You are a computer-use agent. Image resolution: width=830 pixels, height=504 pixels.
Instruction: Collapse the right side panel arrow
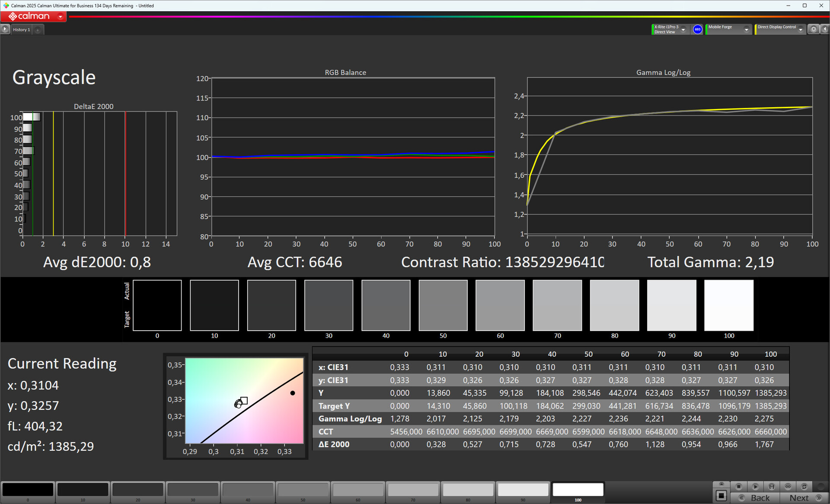coord(825,29)
